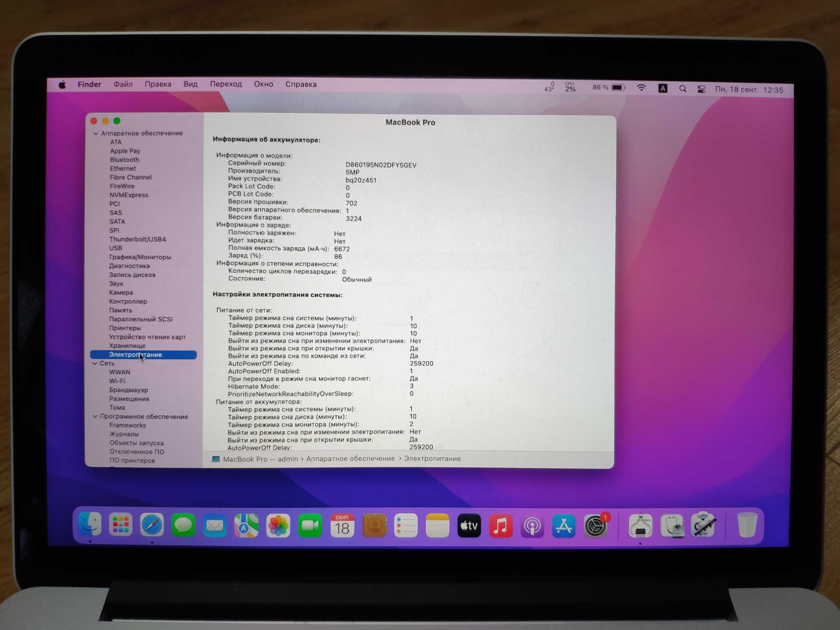Collapse the Аппаратное обеспечение section
840x630 pixels.
[96, 134]
